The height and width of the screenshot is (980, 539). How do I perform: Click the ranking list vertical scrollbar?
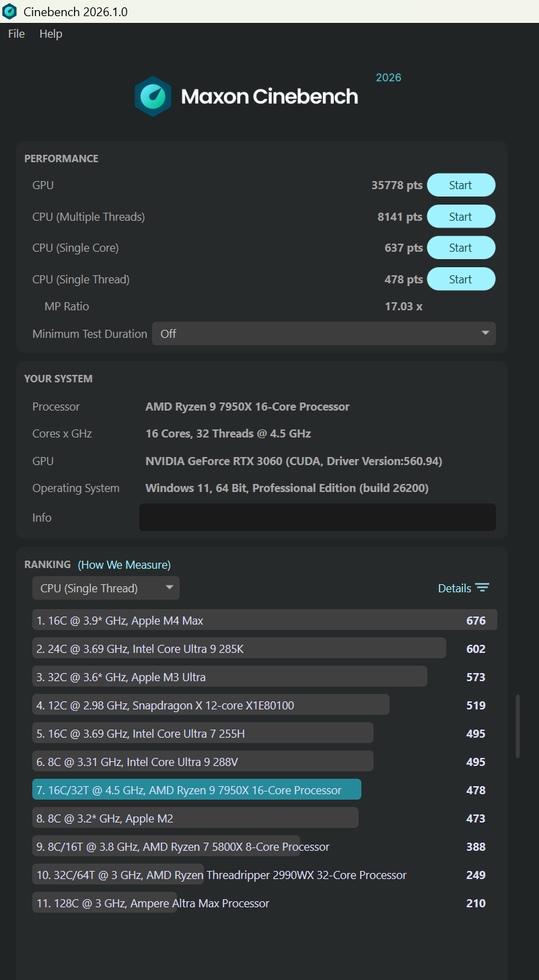click(x=517, y=727)
